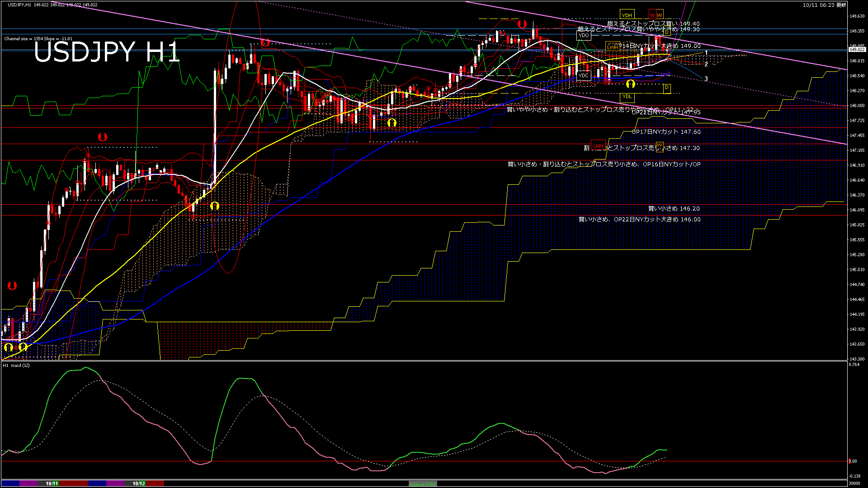Click the USDJPY,H1 symbol header text
This screenshot has height=488, width=868.
pyautogui.click(x=20, y=5)
